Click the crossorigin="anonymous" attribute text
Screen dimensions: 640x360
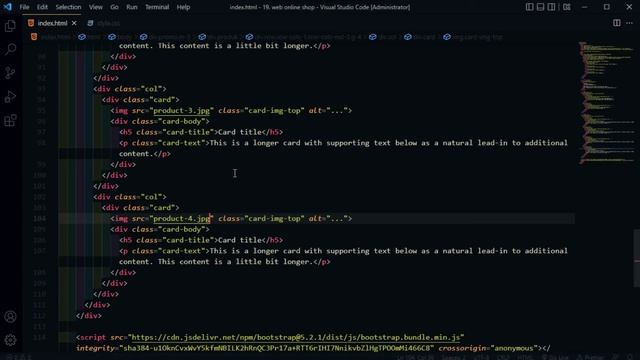[488, 348]
